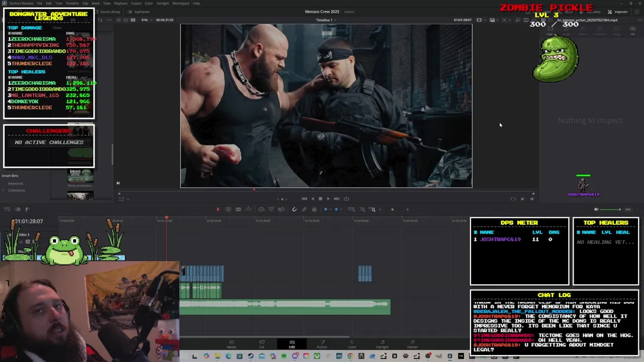The width and height of the screenshot is (644, 362).
Task: Click the Detail Zoom icon
Action: tap(363, 209)
